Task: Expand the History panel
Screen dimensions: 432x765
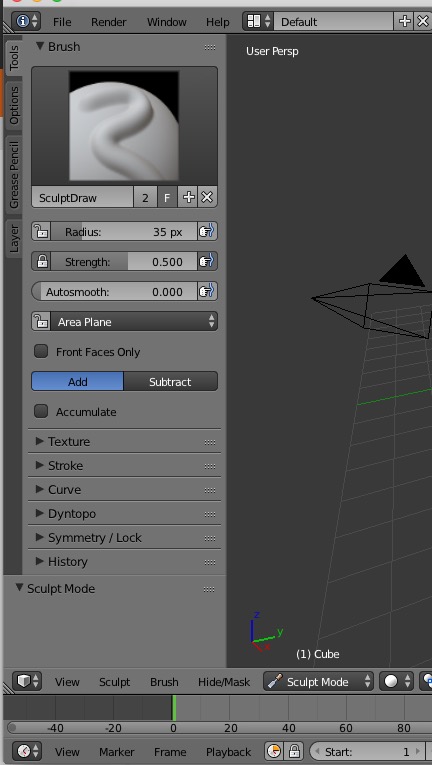Action: [x=40, y=561]
